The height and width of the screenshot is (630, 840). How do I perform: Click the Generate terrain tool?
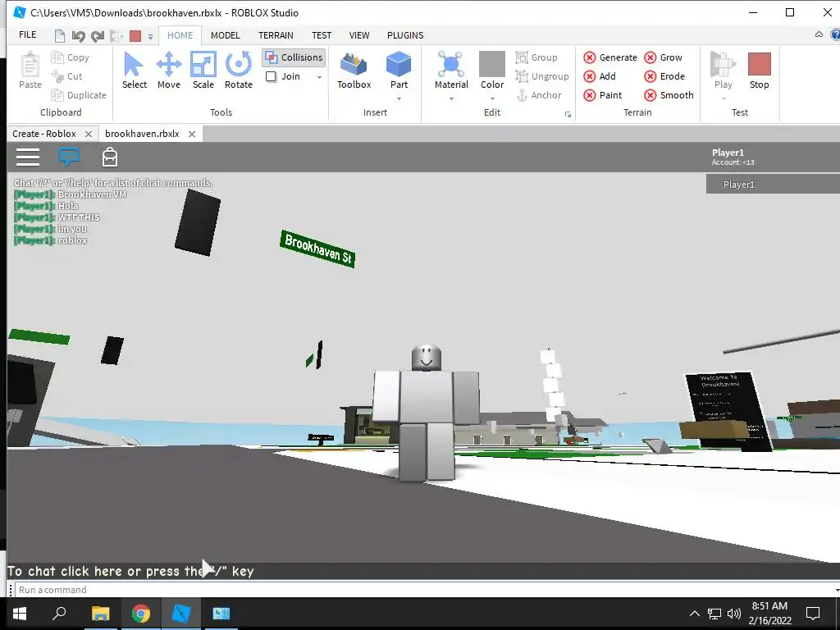(610, 57)
